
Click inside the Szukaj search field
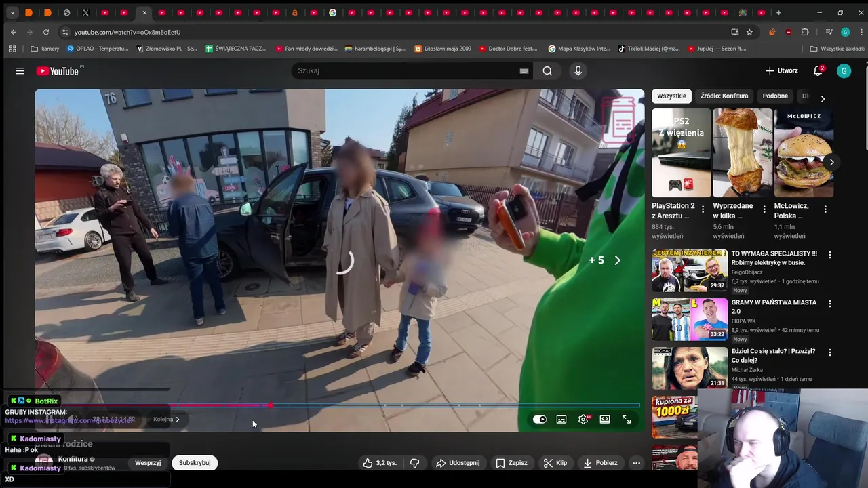407,70
